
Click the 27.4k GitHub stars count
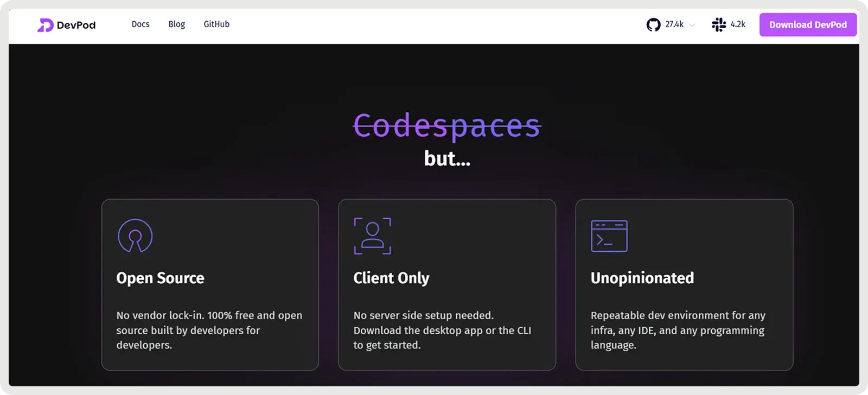click(x=674, y=24)
